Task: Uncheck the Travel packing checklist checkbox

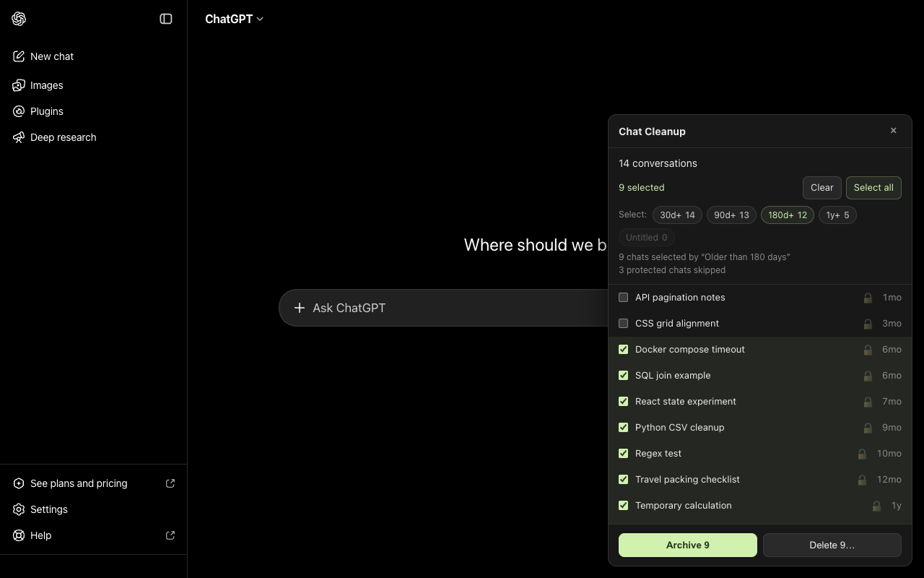Action: tap(624, 480)
